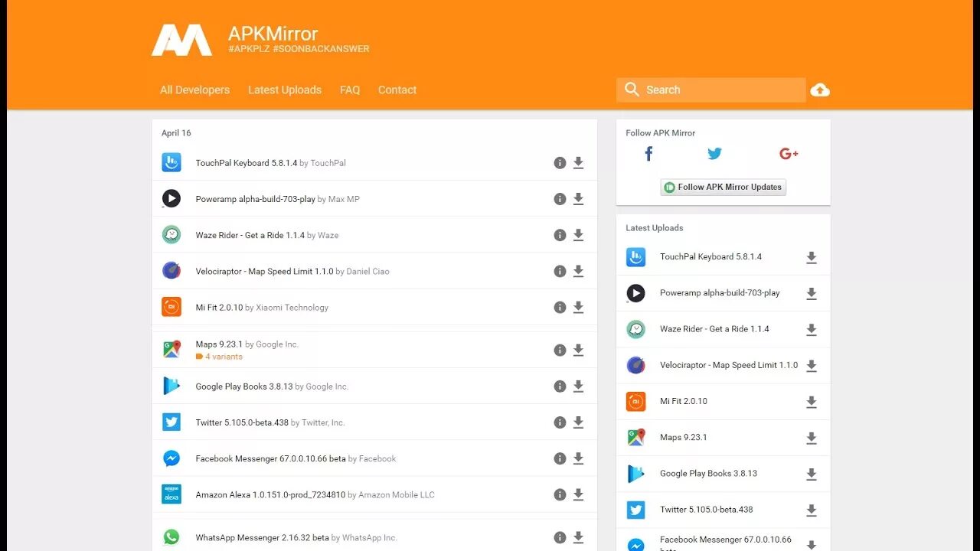Download Mi Fit by Xiaomi Technology

click(x=579, y=307)
